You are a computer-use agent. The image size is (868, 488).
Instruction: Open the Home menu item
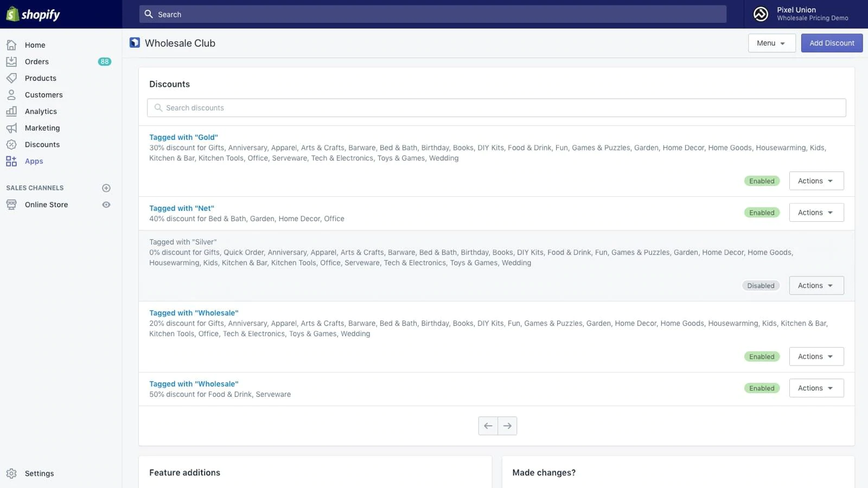click(x=35, y=45)
